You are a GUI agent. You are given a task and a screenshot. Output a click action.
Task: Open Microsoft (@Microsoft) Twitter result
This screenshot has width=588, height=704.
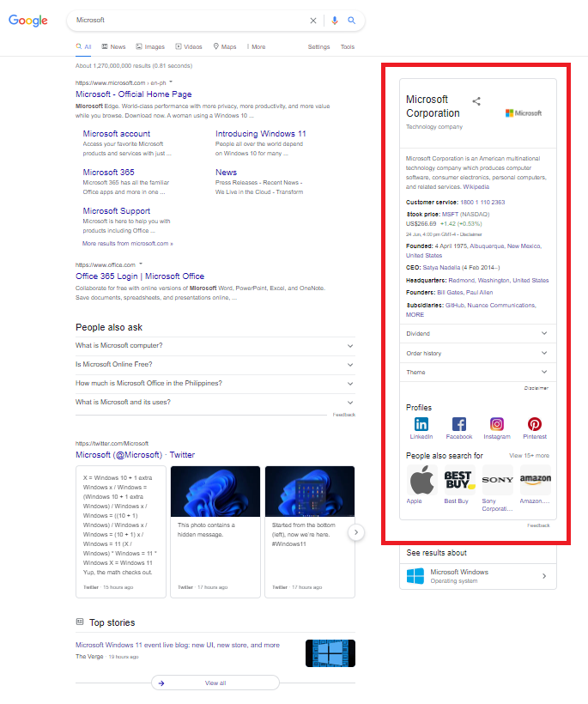(135, 455)
